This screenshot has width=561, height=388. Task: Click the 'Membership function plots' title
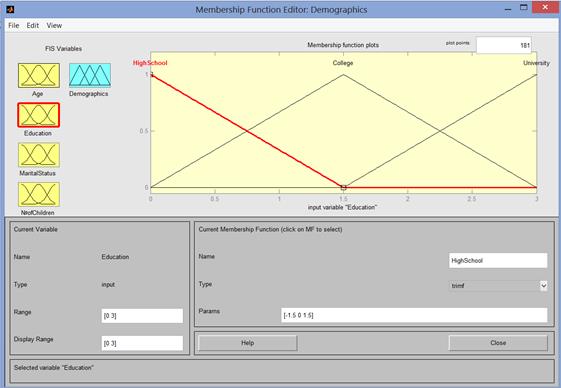(343, 45)
